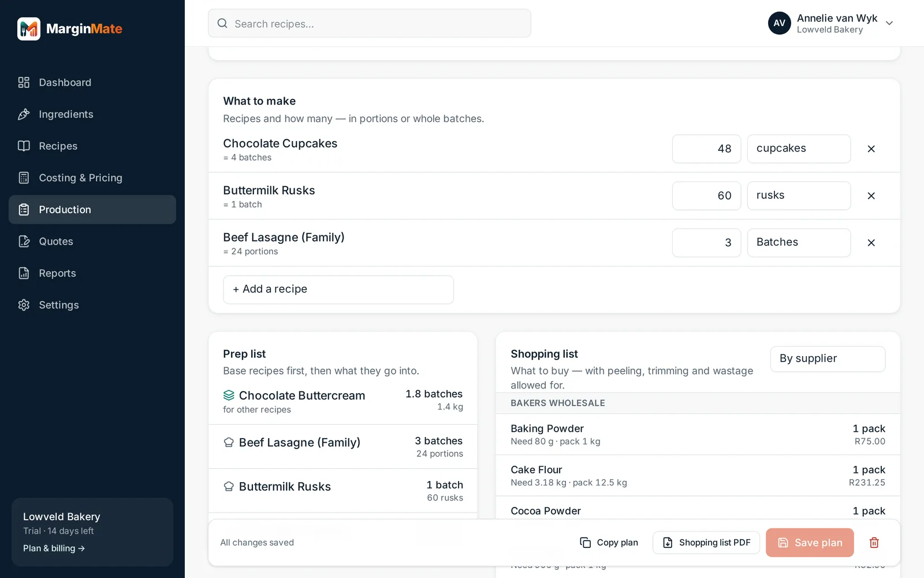Edit the Buttermilk Rusks quantity 60
The height and width of the screenshot is (578, 924).
pyautogui.click(x=706, y=196)
